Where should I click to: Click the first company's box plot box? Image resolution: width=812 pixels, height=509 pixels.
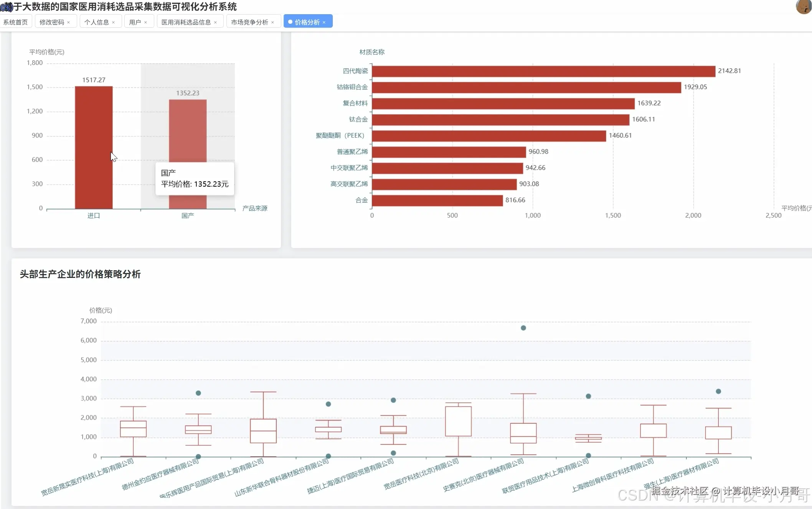[133, 429]
